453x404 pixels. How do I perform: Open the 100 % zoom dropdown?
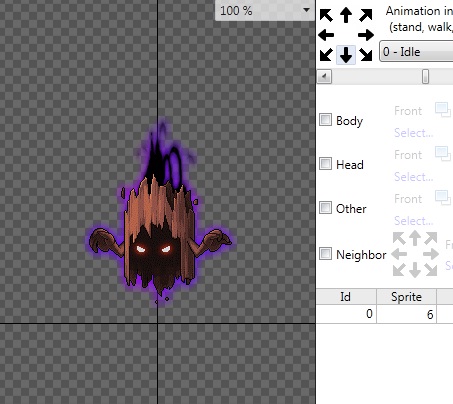[x=265, y=10]
